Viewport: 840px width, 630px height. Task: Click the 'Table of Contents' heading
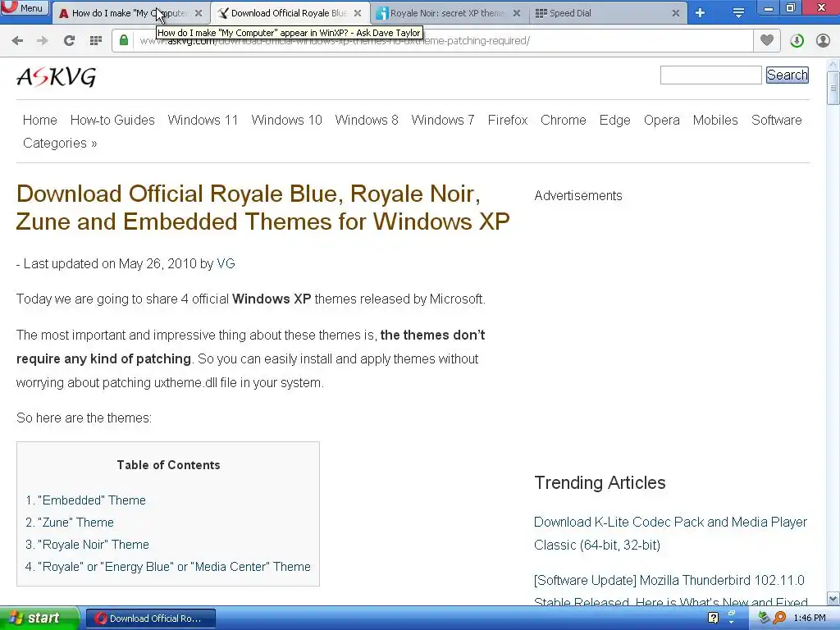(168, 465)
